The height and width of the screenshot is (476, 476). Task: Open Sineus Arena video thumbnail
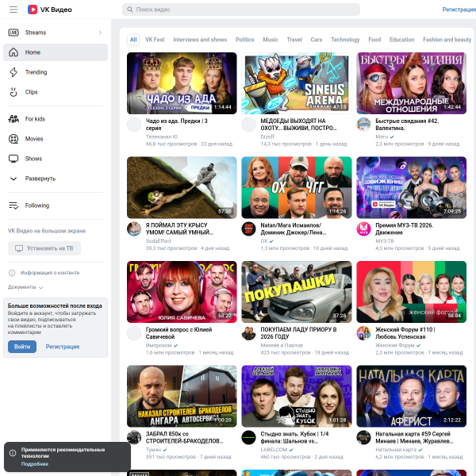(x=297, y=83)
